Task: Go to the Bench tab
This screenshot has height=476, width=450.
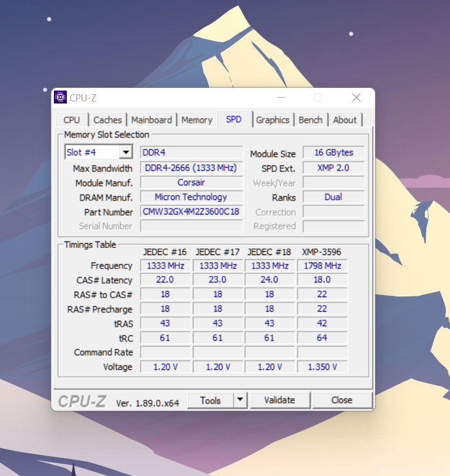Action: 310,120
